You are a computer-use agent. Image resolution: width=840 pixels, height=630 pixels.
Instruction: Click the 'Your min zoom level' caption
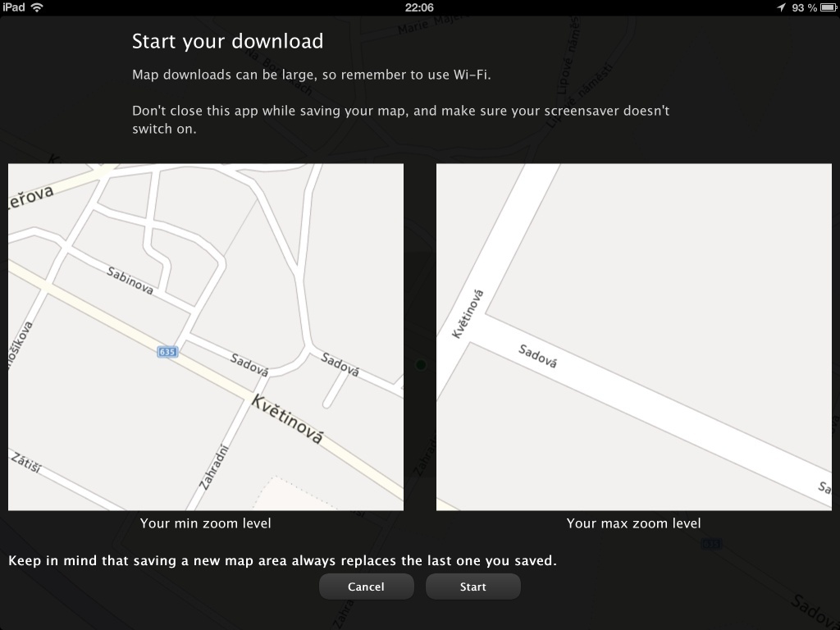coord(205,523)
